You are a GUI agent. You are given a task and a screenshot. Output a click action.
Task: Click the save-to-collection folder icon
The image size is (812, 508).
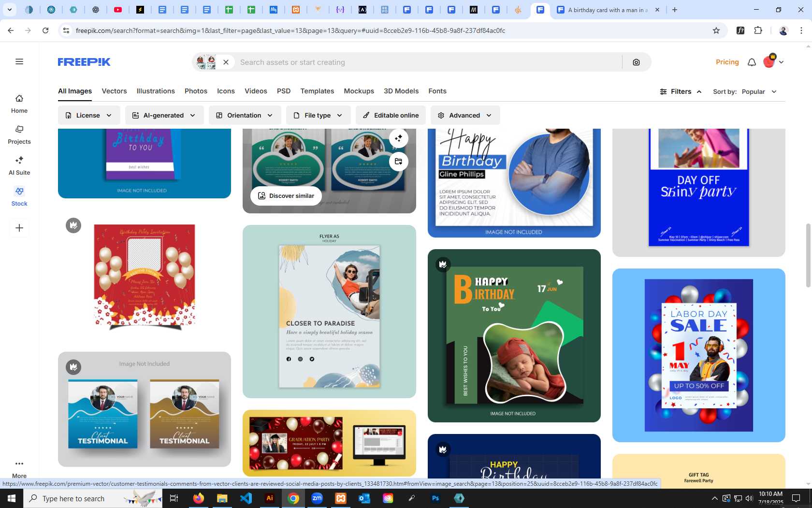[x=398, y=162]
